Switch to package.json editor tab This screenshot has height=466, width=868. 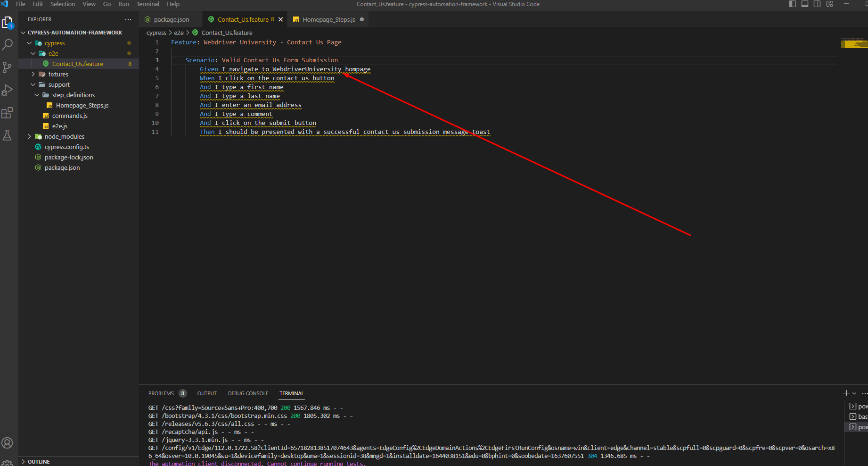[171, 19]
